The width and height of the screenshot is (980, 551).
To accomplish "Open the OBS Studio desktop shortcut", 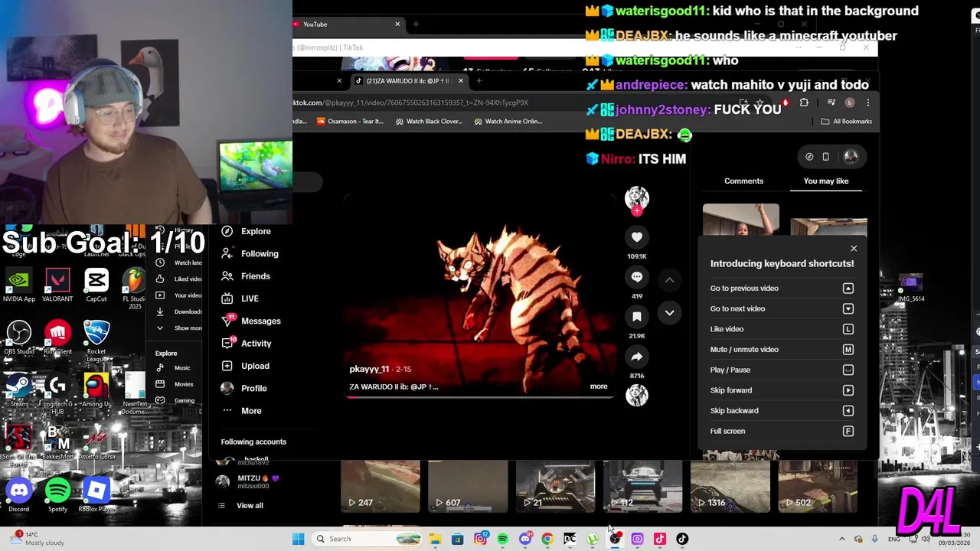I will (x=19, y=337).
